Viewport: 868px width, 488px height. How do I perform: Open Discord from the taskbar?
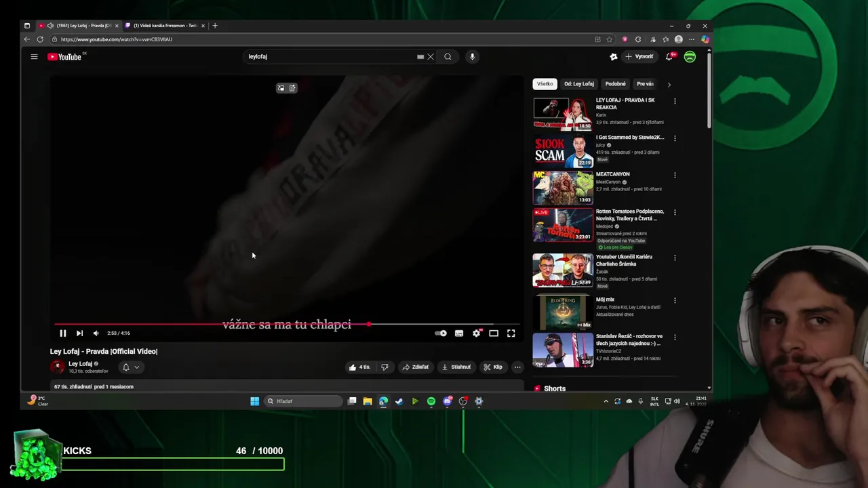447,401
